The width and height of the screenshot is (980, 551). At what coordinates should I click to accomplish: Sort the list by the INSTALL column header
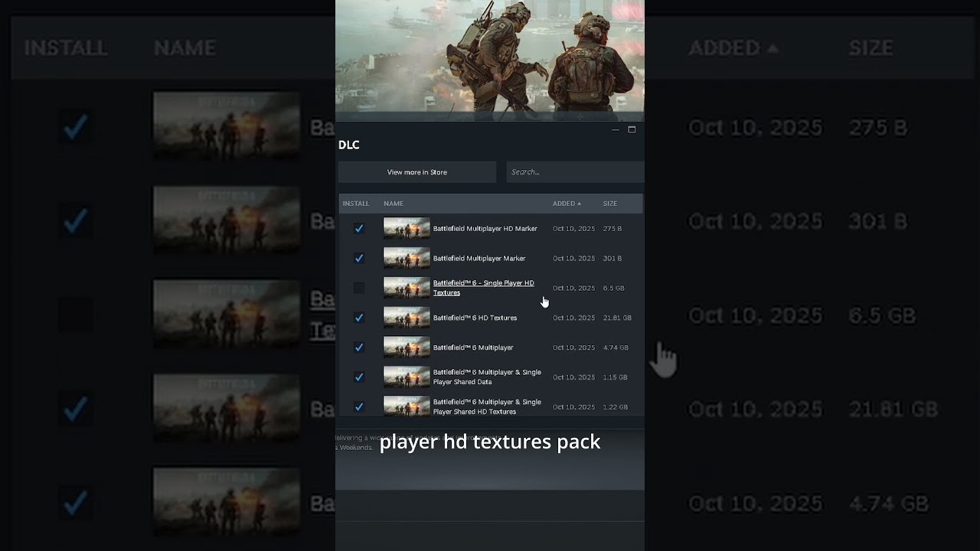(x=356, y=204)
